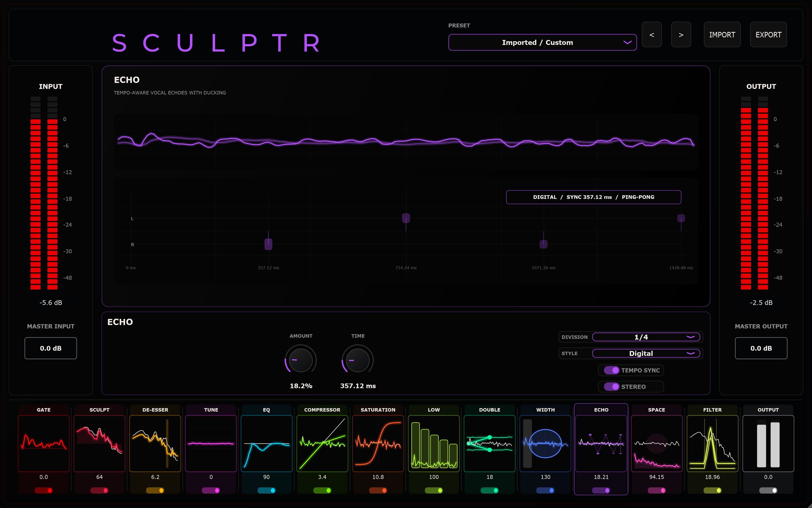Toggle the Output module power switch

(x=768, y=491)
